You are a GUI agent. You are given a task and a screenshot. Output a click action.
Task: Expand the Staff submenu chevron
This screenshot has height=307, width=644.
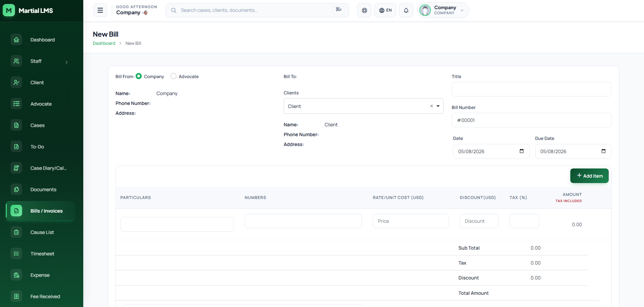click(67, 62)
